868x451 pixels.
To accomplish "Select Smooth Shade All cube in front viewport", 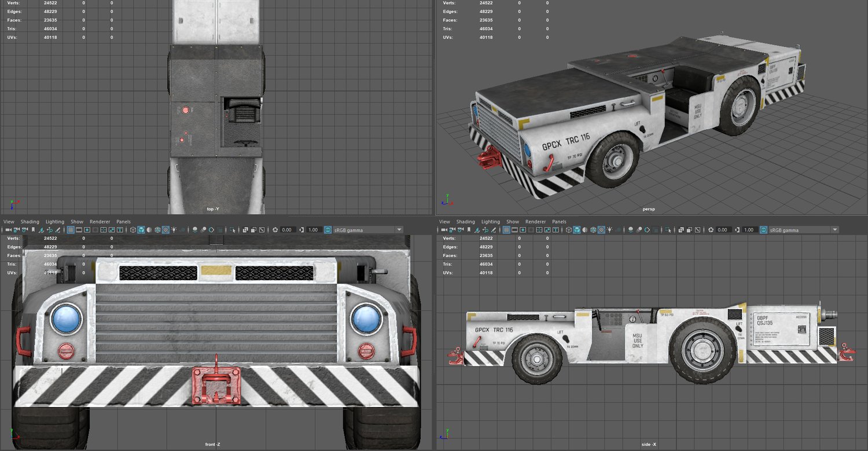I will point(141,230).
